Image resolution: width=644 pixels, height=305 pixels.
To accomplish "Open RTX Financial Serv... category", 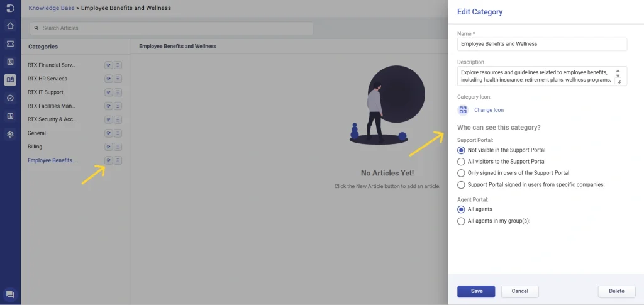I will [x=52, y=65].
